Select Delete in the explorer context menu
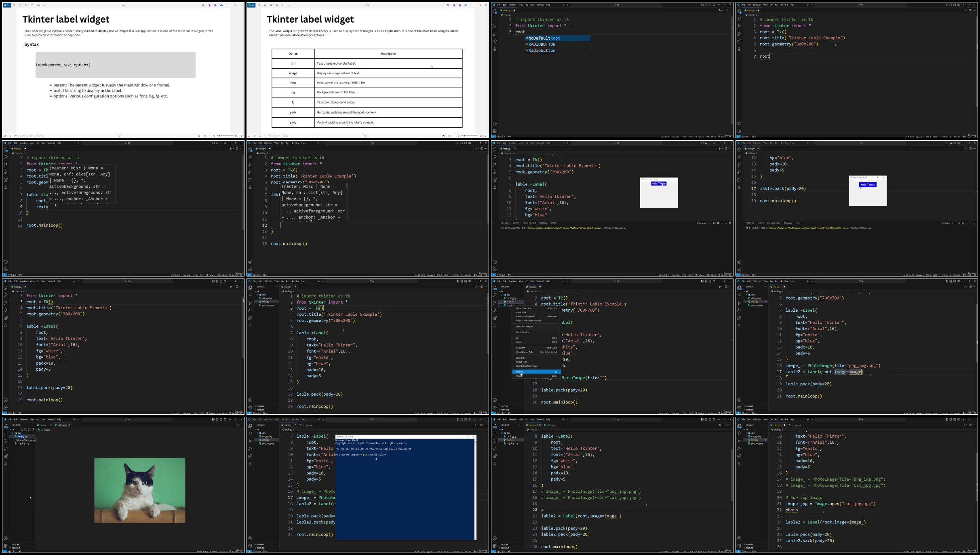Screen dimensions: 980x555 [x=536, y=376]
